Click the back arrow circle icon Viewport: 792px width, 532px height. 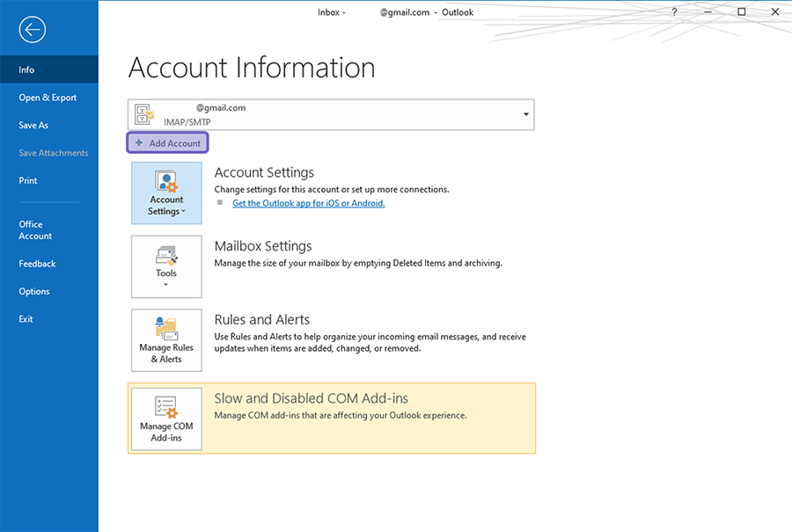tap(33, 30)
